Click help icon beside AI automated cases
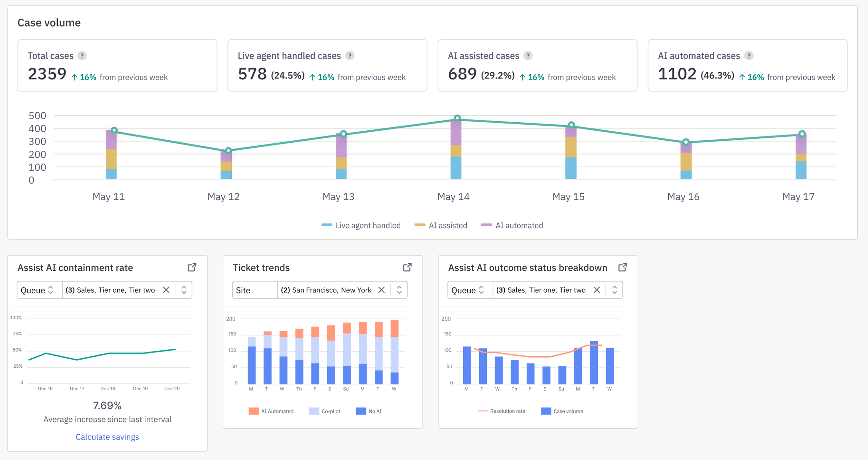Viewport: 868px width, 460px height. pos(749,56)
